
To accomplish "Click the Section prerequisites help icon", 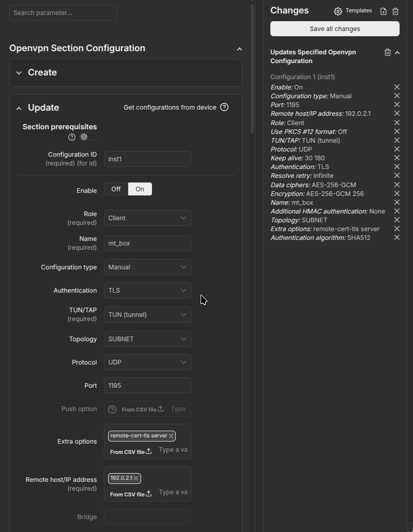I will point(72,137).
